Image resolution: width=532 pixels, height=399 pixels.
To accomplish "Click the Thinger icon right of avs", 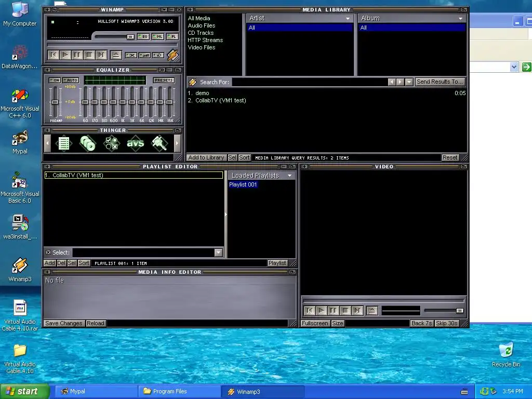I will 159,143.
